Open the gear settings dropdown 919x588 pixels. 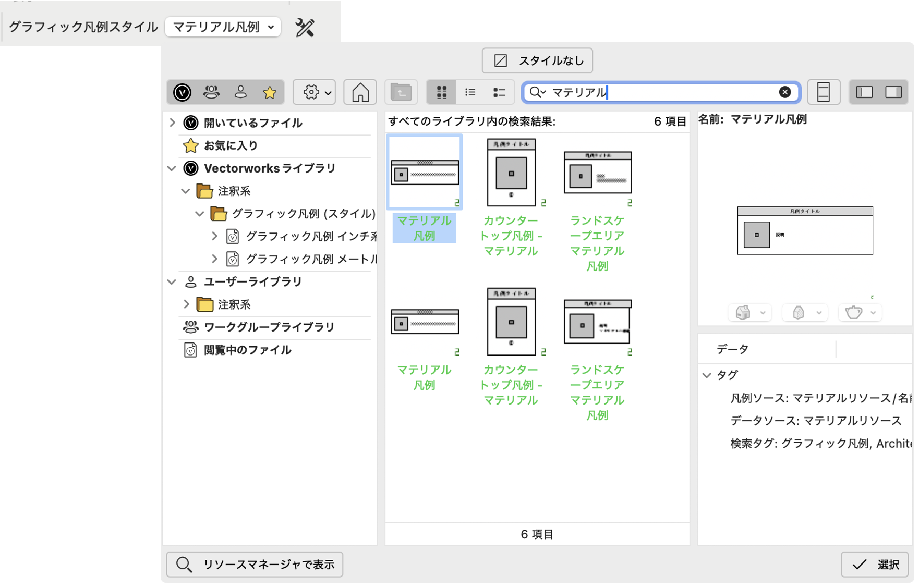(x=314, y=92)
